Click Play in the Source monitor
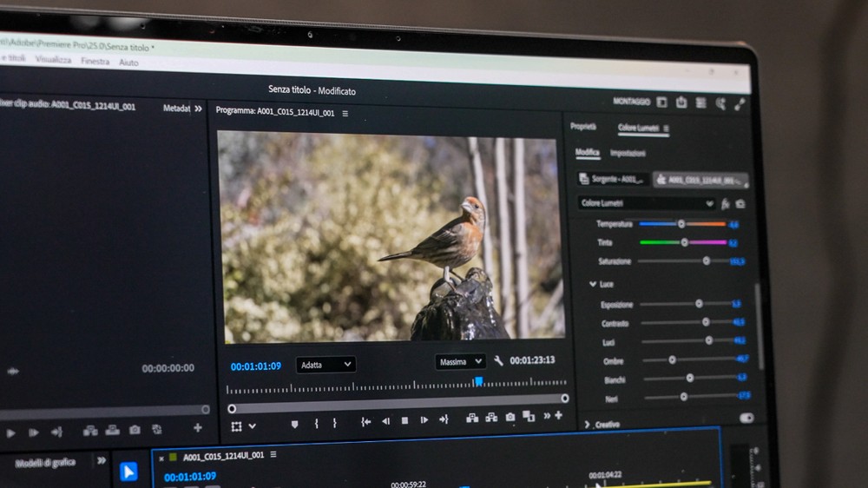This screenshot has height=488, width=868. (10, 433)
